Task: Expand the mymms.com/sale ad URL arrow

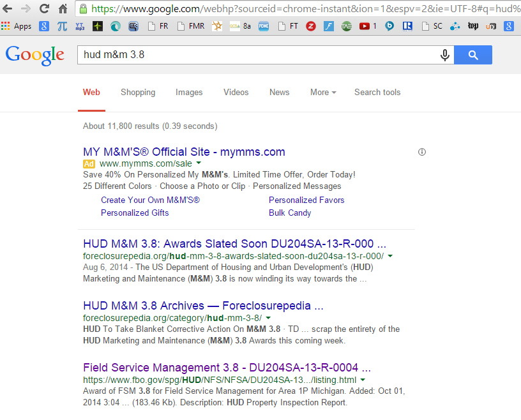Action: (x=199, y=163)
